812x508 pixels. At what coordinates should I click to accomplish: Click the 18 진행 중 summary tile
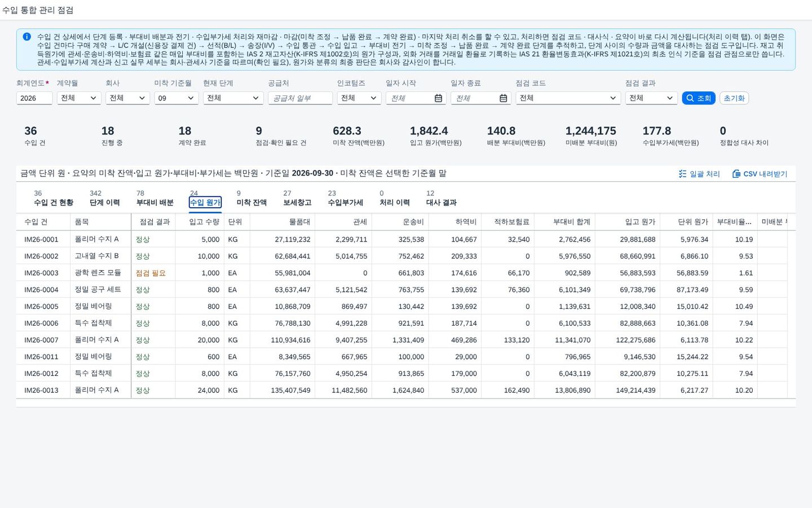(111, 136)
